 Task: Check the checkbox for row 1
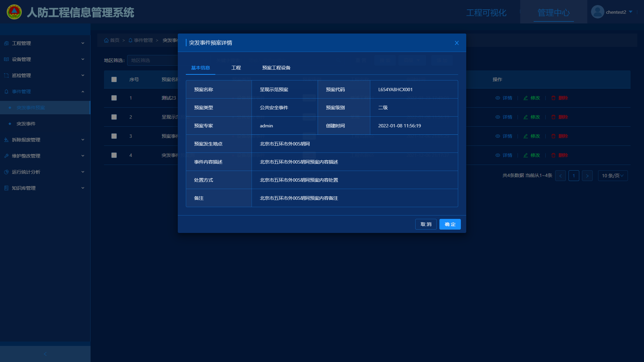point(114,98)
